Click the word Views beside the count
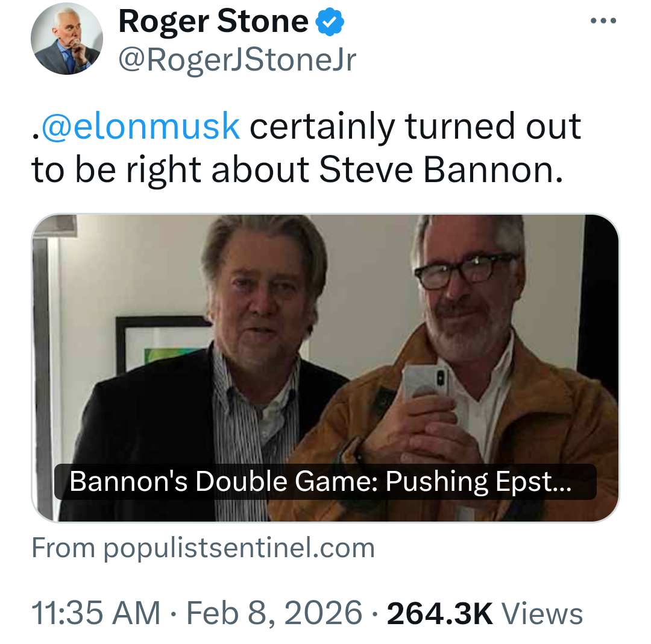This screenshot has height=644, width=651. [542, 613]
